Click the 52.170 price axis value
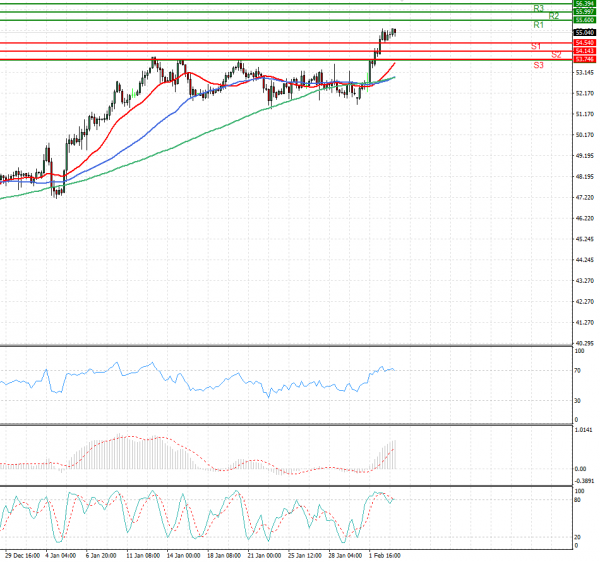This screenshot has width=600, height=562. pos(585,93)
